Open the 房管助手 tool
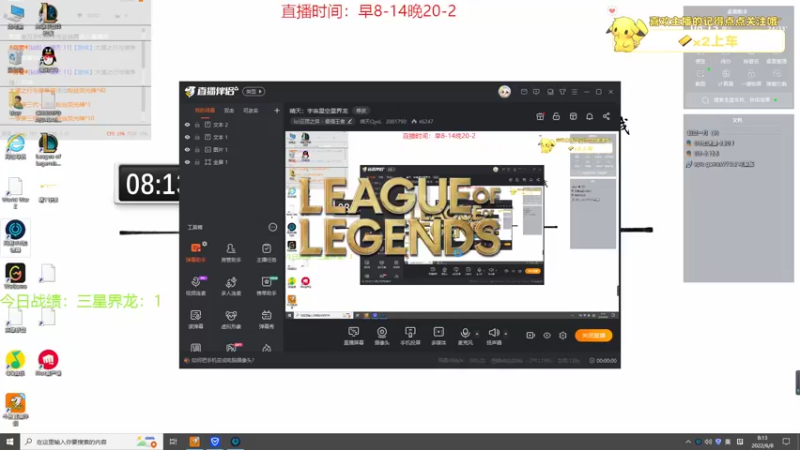This screenshot has width=800, height=450. (x=231, y=253)
